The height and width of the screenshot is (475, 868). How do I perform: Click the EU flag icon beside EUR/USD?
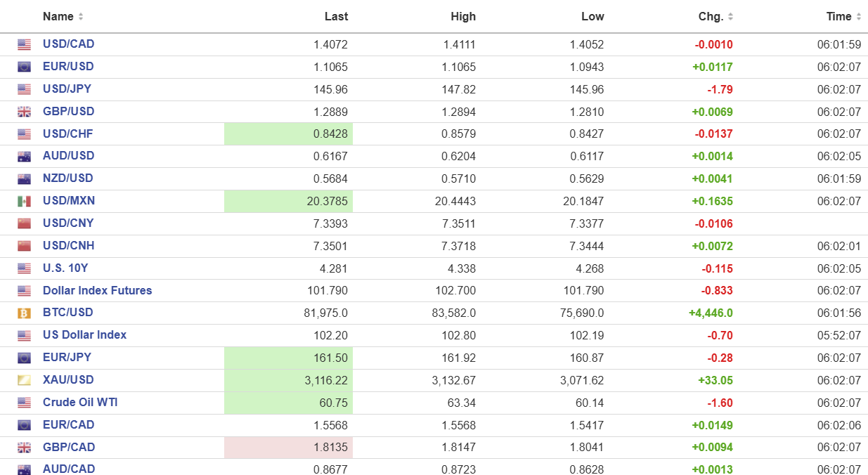click(x=25, y=67)
